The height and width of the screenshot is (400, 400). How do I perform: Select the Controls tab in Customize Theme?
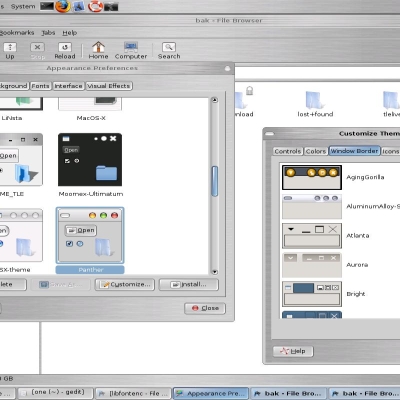point(288,151)
